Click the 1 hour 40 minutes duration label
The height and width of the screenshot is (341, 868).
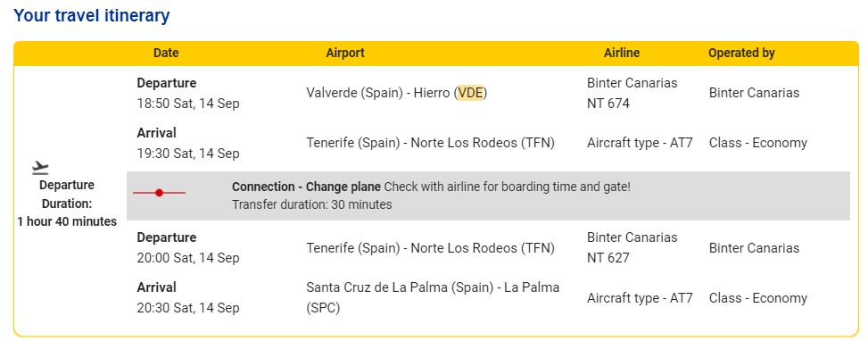coord(67,221)
